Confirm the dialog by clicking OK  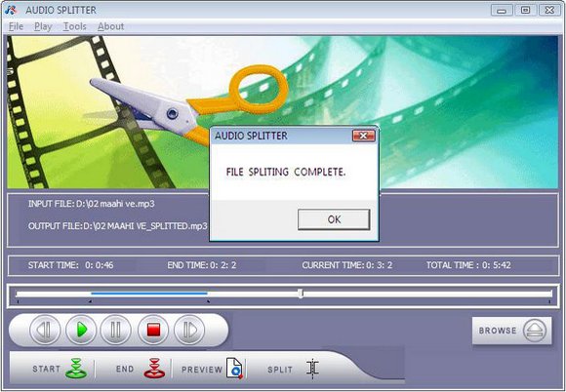point(334,219)
